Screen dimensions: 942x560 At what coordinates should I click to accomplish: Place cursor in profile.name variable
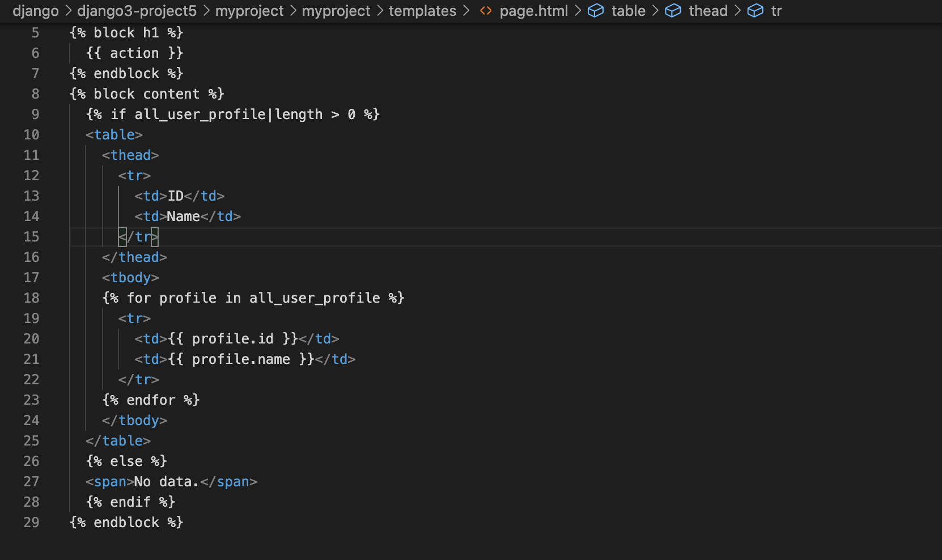[241, 359]
